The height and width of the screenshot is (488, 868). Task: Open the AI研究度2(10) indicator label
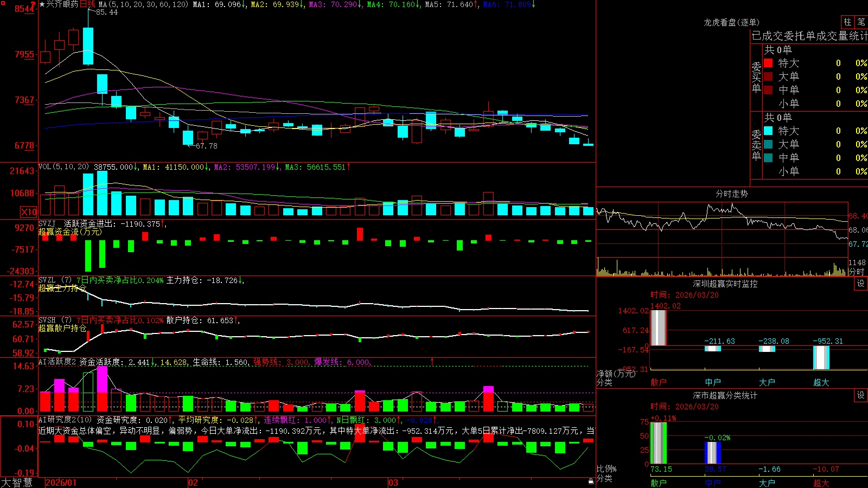(65, 420)
